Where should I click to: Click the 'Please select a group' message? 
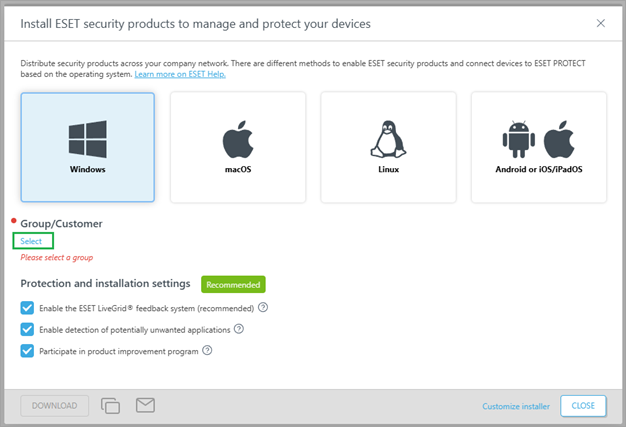[x=57, y=257]
